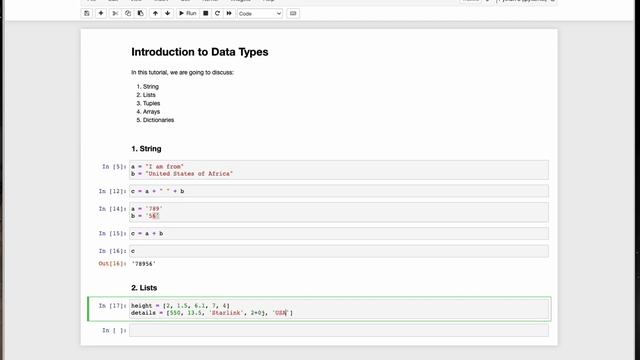Screen dimensions: 640x360
Task: Copy the selected cell using toolbar icon
Action: pos(128,13)
